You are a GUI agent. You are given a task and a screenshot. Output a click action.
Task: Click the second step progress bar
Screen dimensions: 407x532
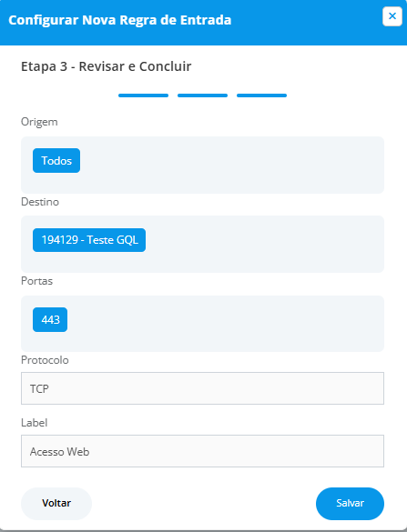point(202,95)
